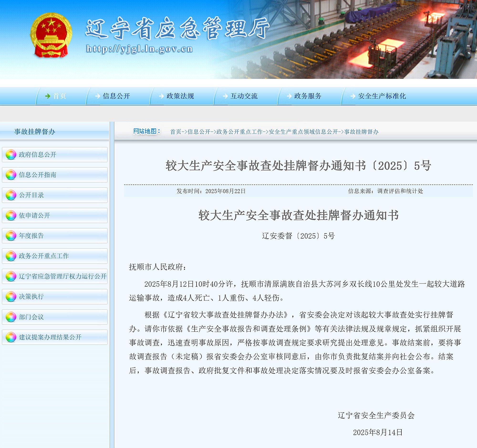The height and width of the screenshot is (448, 477).
Task: Click the sphere icon beside 部门会议
Action: tap(10, 316)
